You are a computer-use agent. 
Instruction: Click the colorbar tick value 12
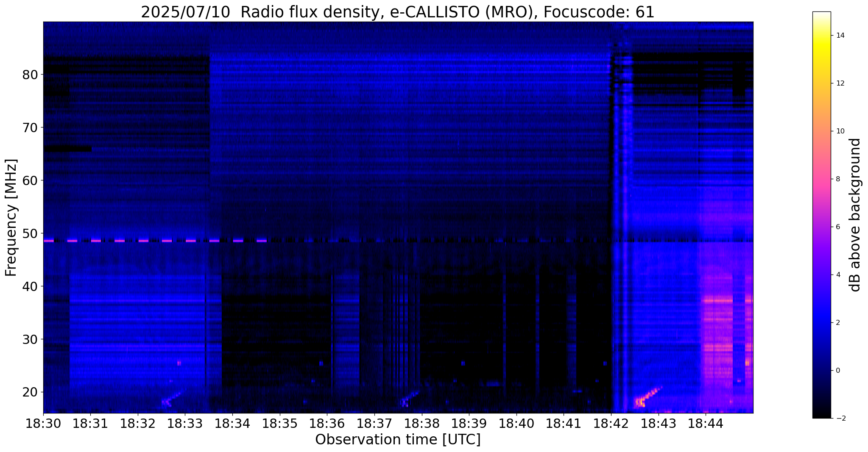[x=840, y=83]
